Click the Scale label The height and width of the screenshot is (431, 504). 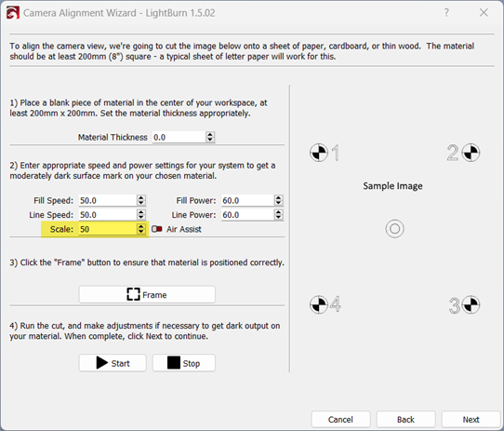pos(61,229)
